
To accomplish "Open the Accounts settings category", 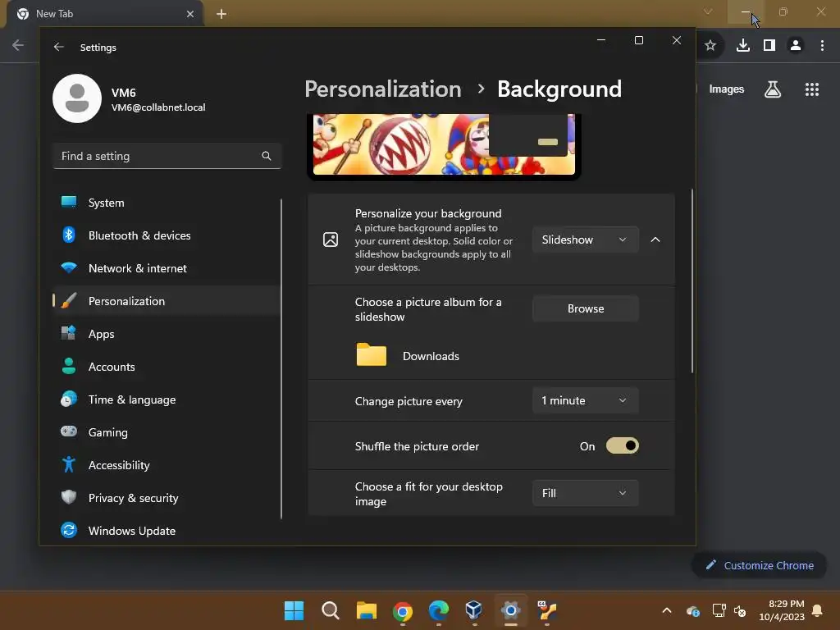I will pos(167,367).
